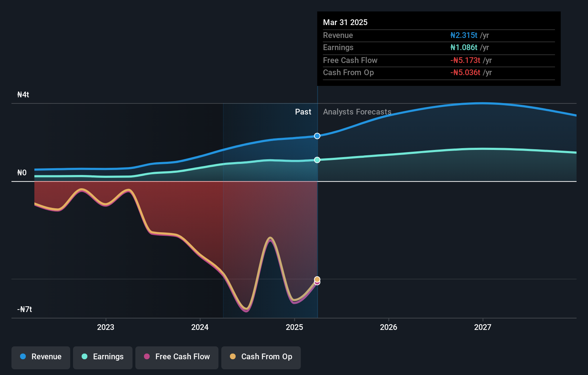Toggle the Cash From Op legend button
Image resolution: width=588 pixels, height=375 pixels.
tap(261, 357)
